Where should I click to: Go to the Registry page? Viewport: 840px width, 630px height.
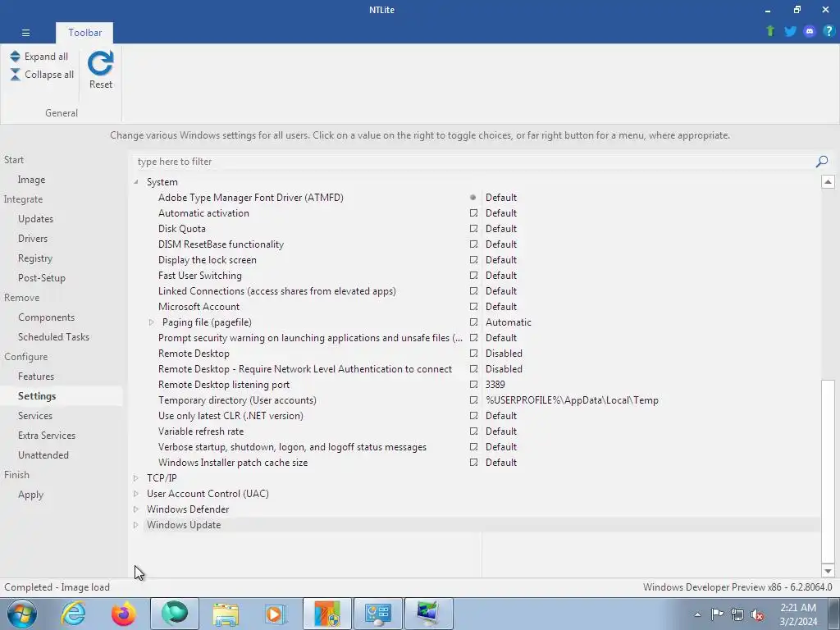34,258
